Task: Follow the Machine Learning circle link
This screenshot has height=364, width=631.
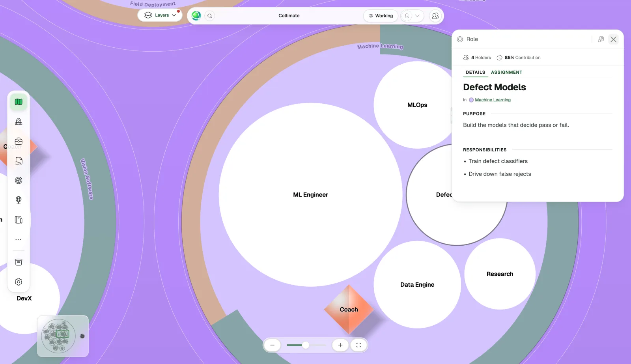Action: click(493, 100)
